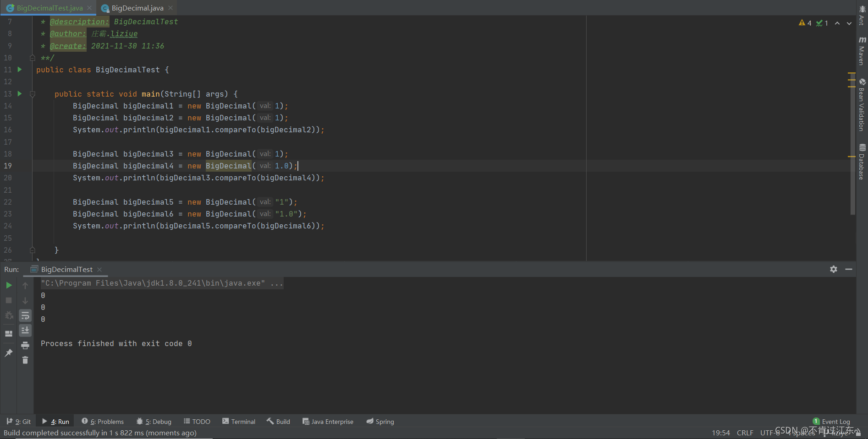Click 'Process finished with exit code 0' text
Screen dimensions: 868x439
(x=116, y=344)
